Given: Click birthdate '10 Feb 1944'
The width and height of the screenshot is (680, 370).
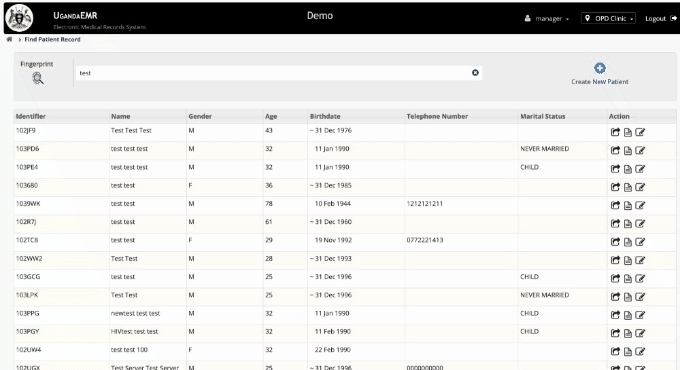Looking at the screenshot, I should [333, 203].
